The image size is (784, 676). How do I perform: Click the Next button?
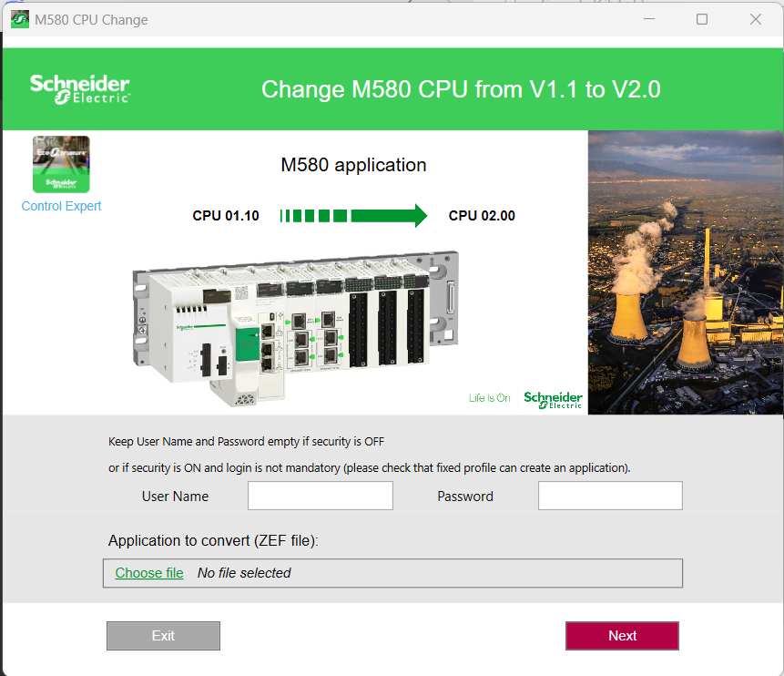[x=622, y=636]
